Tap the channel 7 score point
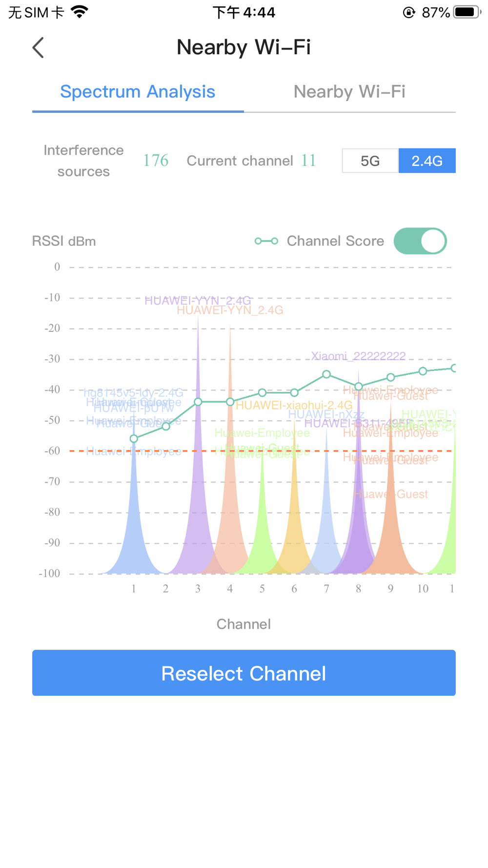Screen dimensions: 488x868 [x=326, y=374]
